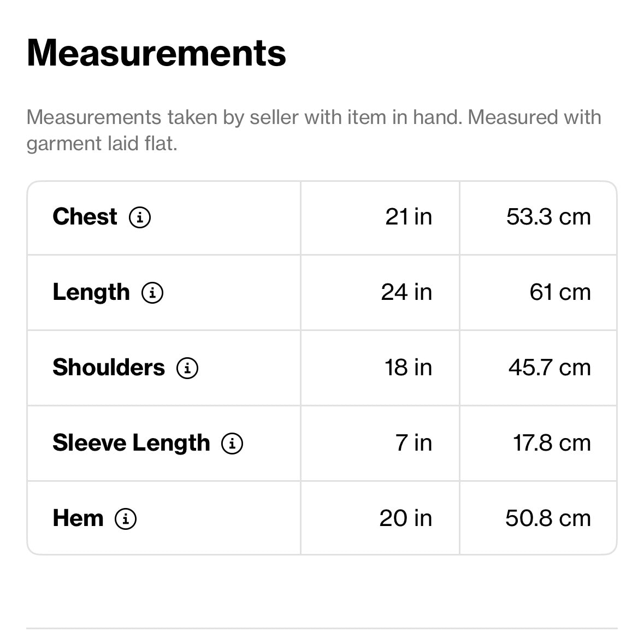Image resolution: width=644 pixels, height=644 pixels.
Task: Click the Shoulders row label
Action: (109, 368)
